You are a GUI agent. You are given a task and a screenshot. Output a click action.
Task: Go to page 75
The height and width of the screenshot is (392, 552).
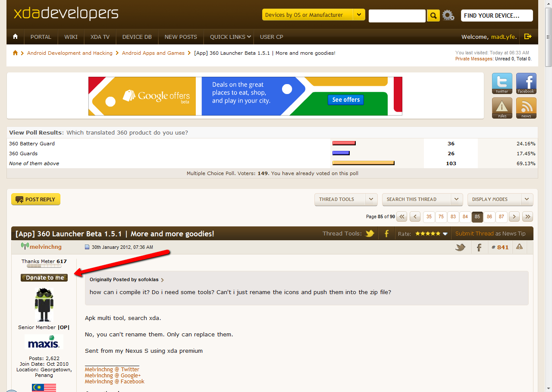441,216
